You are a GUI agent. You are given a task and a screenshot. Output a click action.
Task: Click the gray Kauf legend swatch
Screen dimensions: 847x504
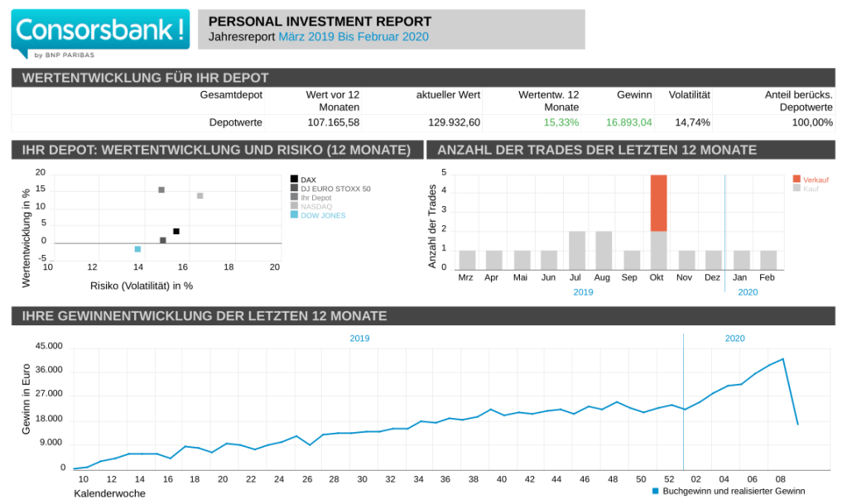pos(796,189)
